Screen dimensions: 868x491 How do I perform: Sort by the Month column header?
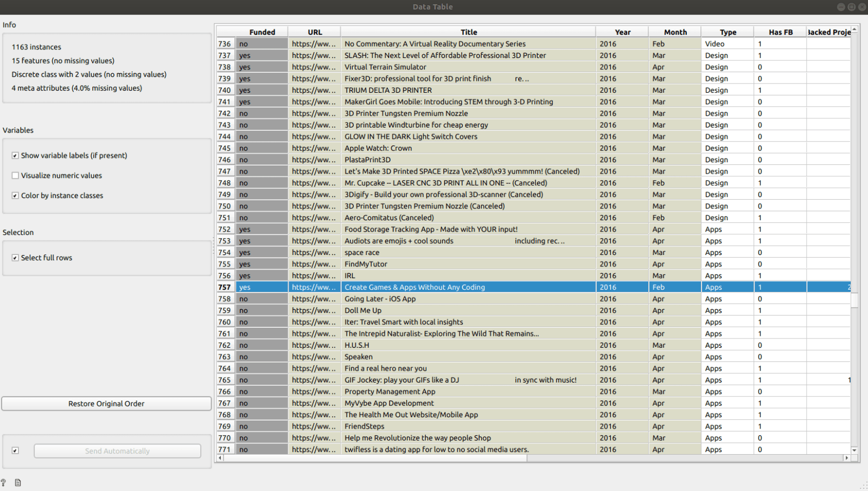click(x=675, y=32)
